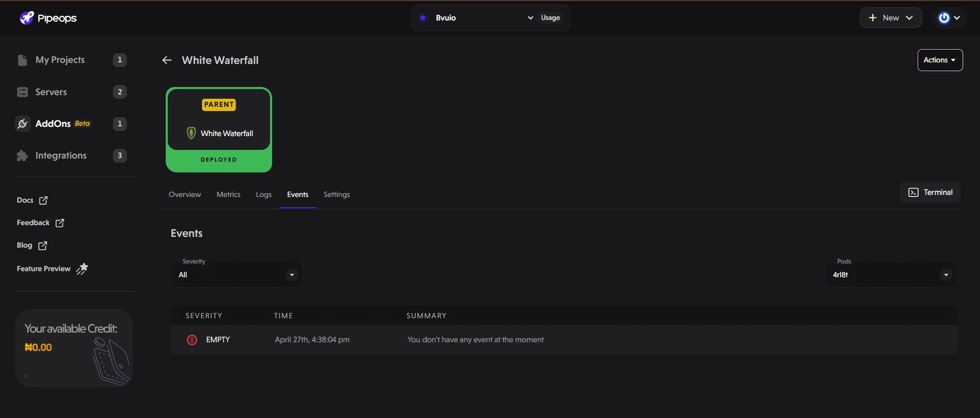Click the AddOns count badge 1
This screenshot has height=418, width=980.
pyautogui.click(x=120, y=124)
